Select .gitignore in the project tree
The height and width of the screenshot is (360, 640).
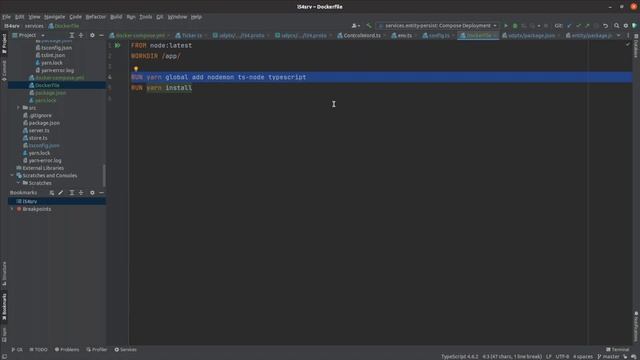[40, 116]
